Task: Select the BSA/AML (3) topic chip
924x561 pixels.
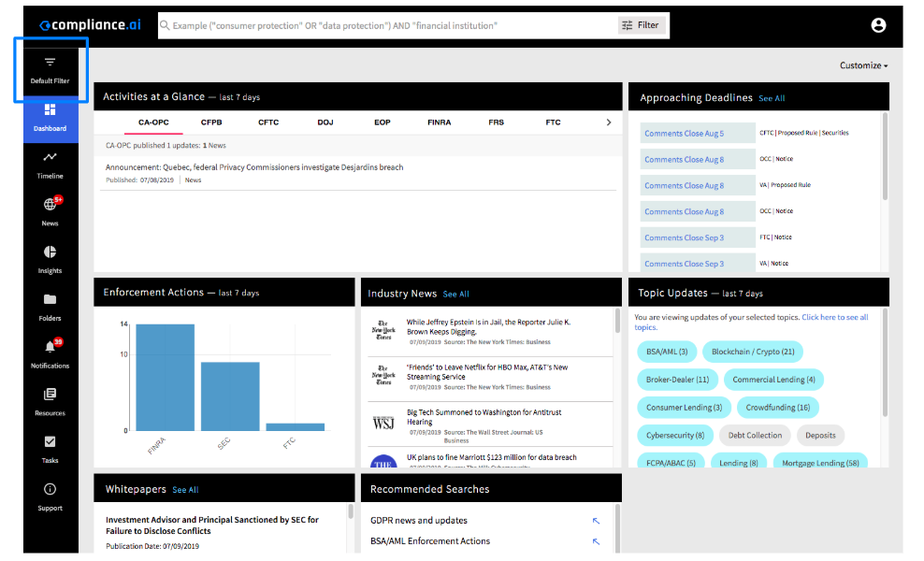Action: 667,352
